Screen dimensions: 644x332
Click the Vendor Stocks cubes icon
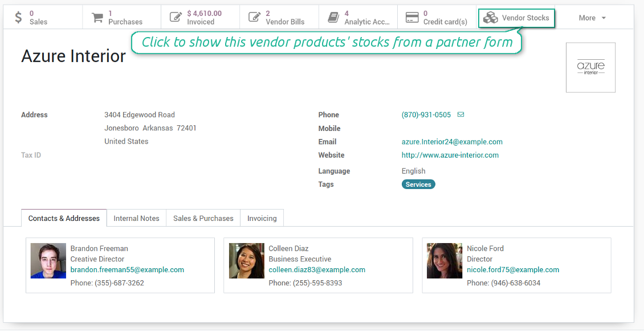point(490,18)
